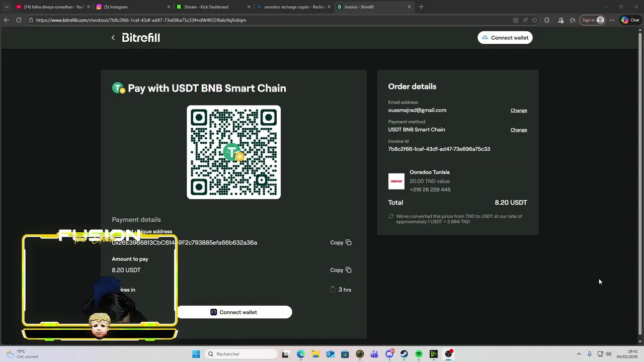Open the Favorites list icon

point(573,20)
